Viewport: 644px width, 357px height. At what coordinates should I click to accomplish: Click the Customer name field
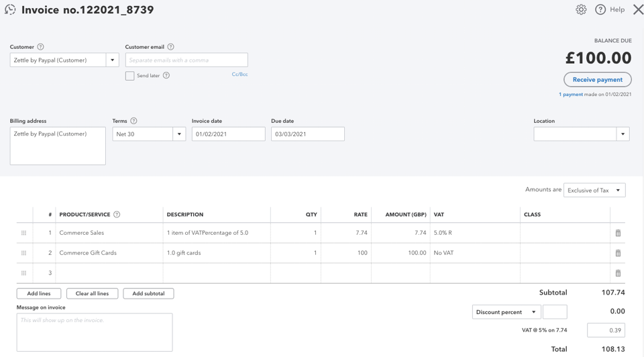(x=58, y=60)
